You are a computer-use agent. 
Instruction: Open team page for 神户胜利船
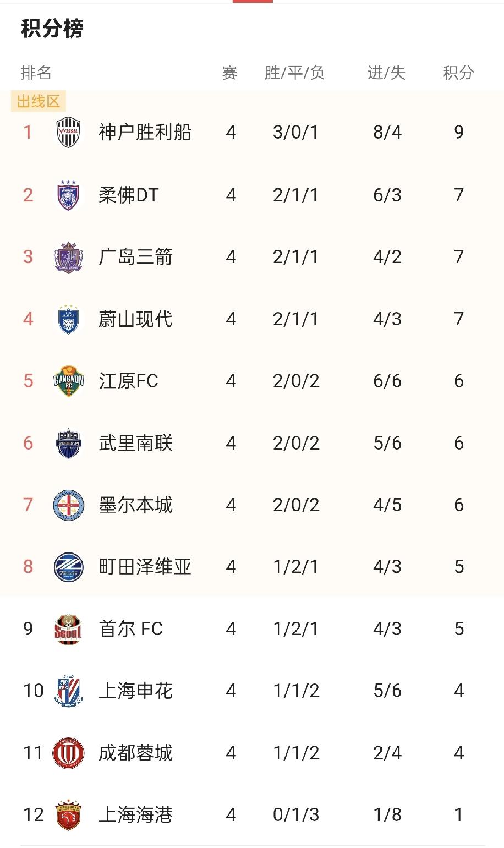144,132
